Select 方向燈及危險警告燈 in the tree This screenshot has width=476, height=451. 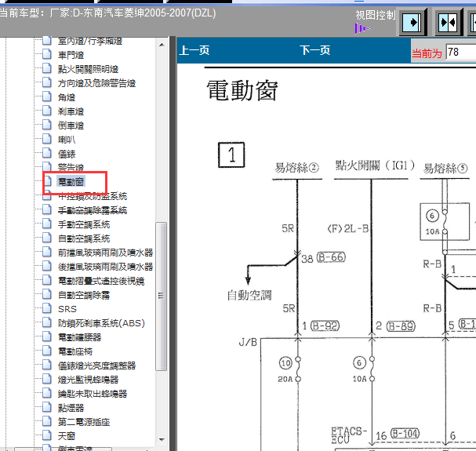pyautogui.click(x=96, y=83)
